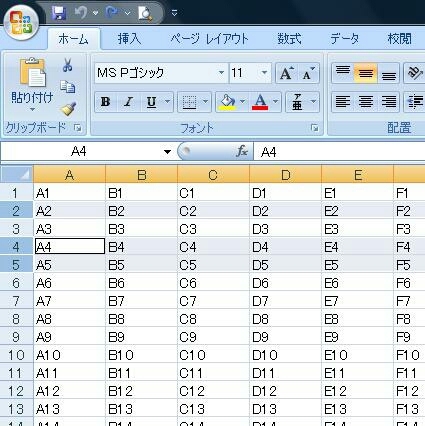Paste using the 貼り付け clipboard icon
425x426 pixels.
point(32,73)
